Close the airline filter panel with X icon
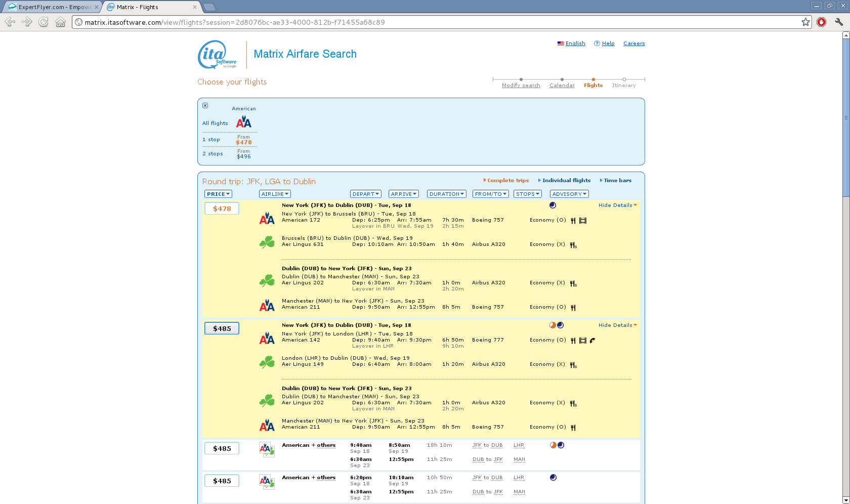The height and width of the screenshot is (504, 850). 205,106
